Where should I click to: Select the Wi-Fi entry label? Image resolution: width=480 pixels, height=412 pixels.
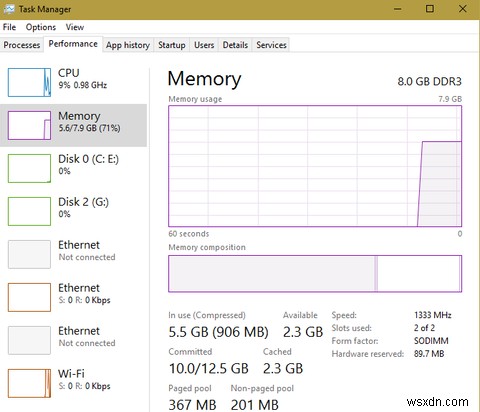71,374
